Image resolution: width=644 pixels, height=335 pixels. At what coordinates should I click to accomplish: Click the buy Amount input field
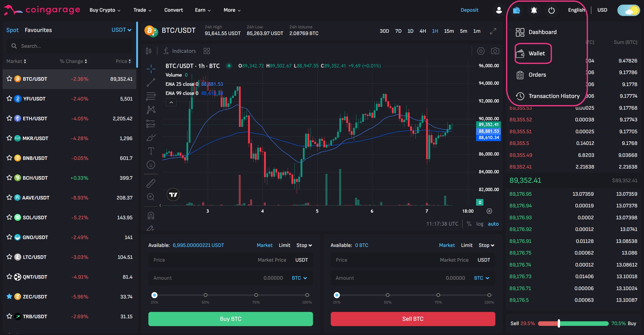coord(231,278)
